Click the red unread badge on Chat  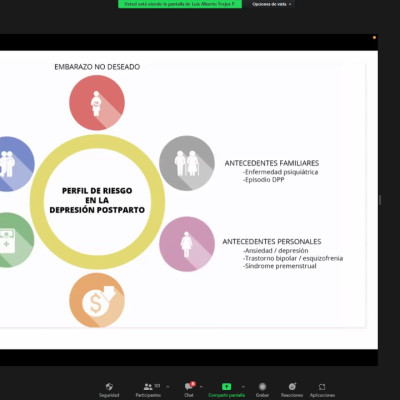coord(193,384)
